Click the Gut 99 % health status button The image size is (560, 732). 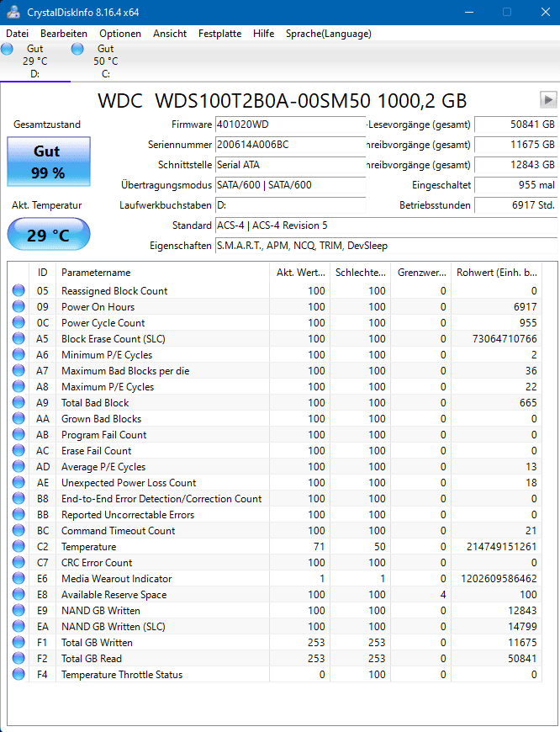point(49,162)
